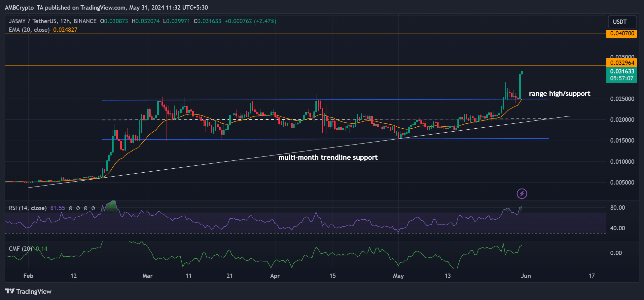Viewport: 644px width, 300px height.
Task: Click the current price 0.031633 label
Action: click(622, 71)
